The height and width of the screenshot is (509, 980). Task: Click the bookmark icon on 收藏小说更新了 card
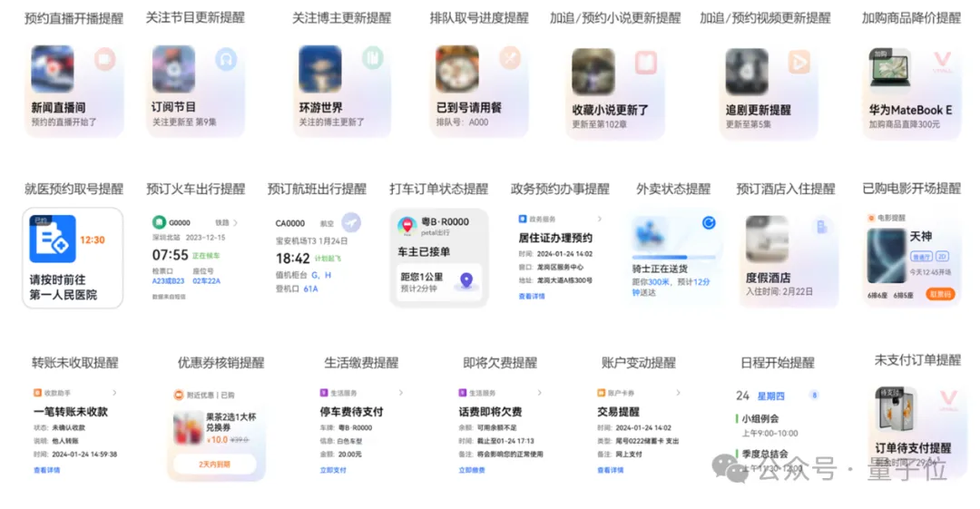[645, 62]
